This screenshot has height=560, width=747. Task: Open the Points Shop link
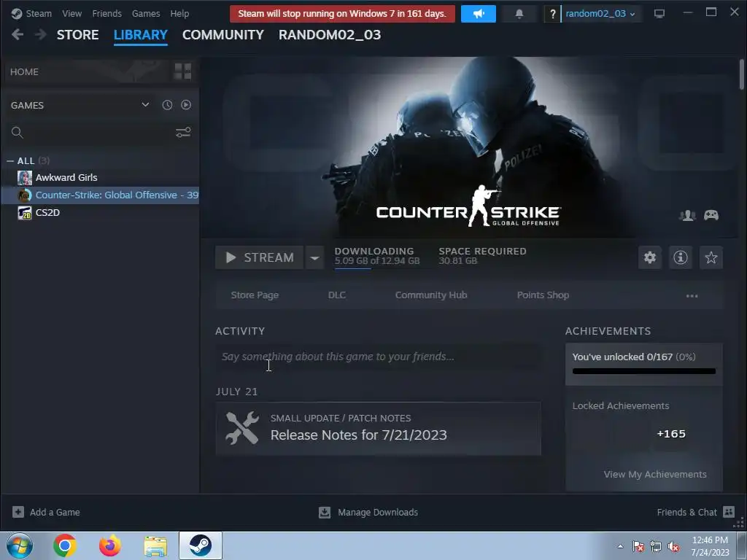click(543, 295)
